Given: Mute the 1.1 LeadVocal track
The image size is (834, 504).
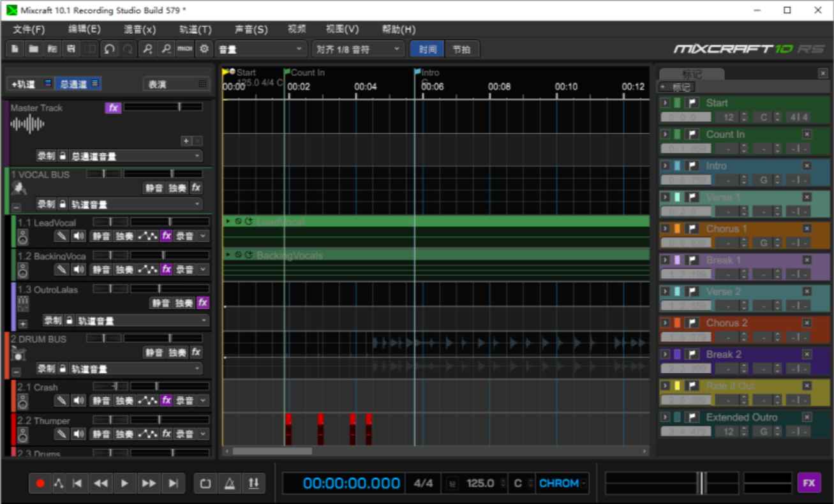Looking at the screenshot, I should 102,235.
